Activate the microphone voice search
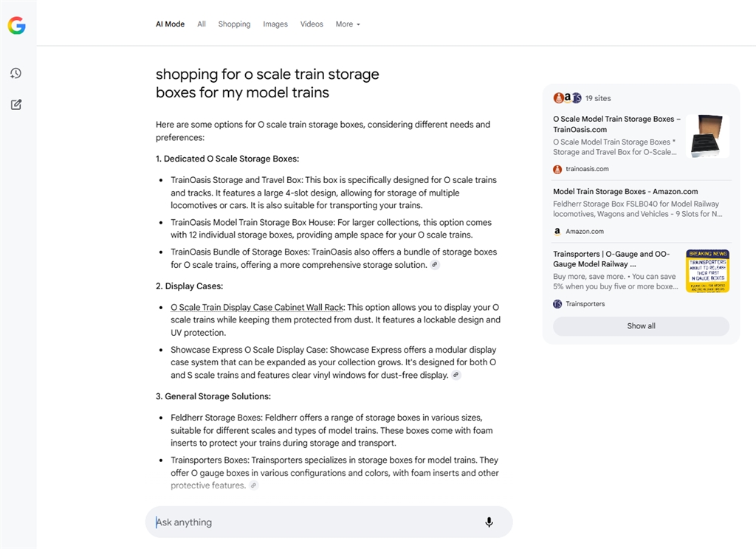 [x=489, y=522]
